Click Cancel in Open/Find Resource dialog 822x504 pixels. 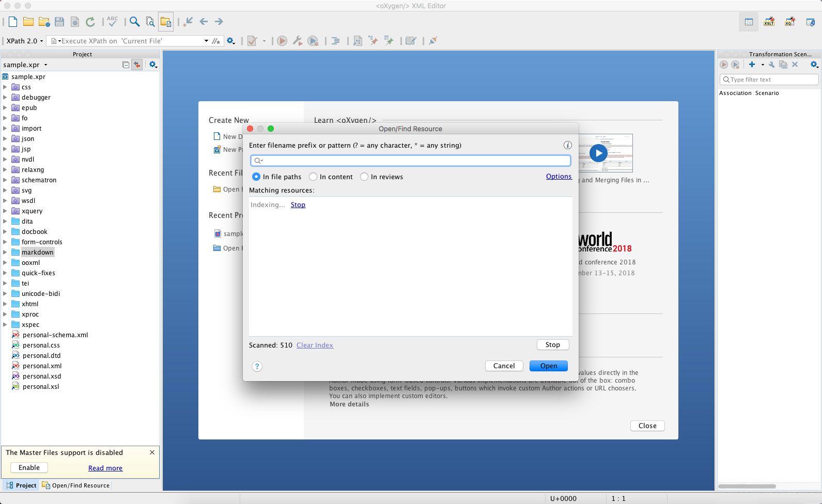coord(504,366)
